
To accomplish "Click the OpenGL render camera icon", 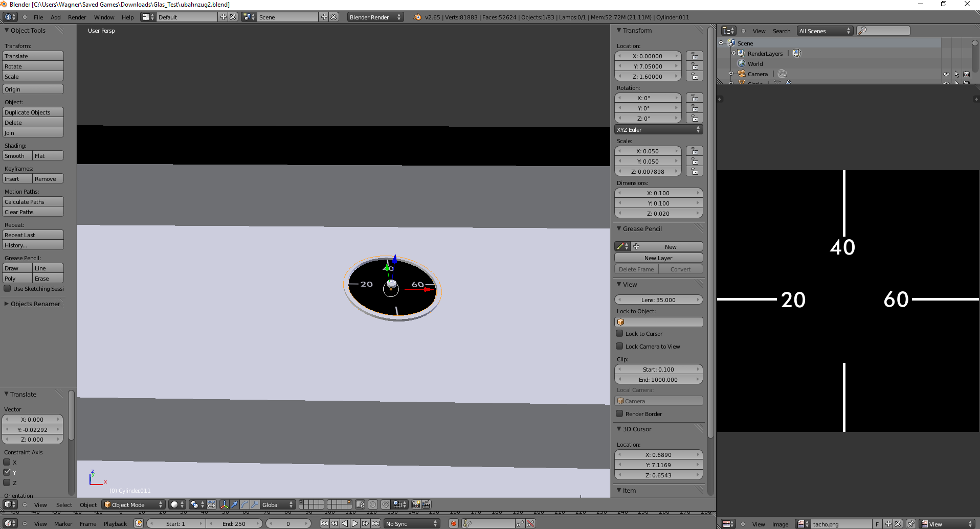I will (x=416, y=504).
